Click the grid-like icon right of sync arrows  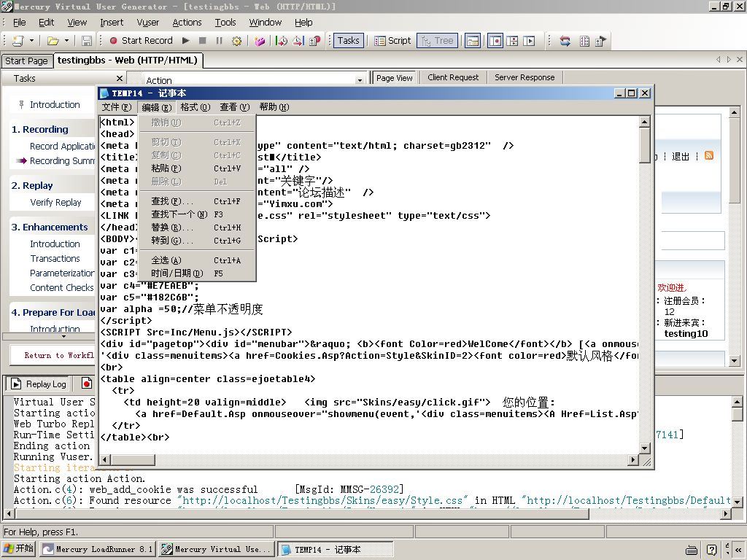[584, 41]
